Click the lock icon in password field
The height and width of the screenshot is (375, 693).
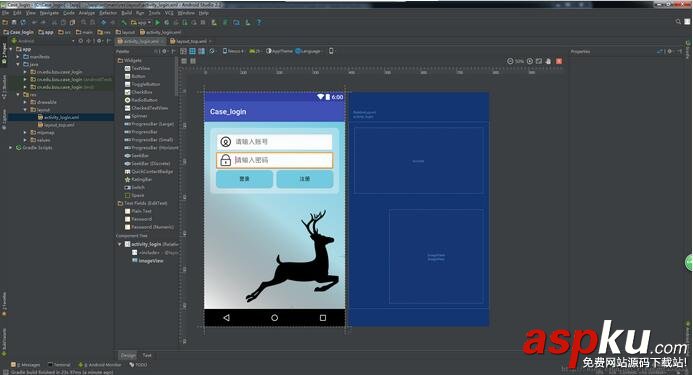(x=225, y=160)
